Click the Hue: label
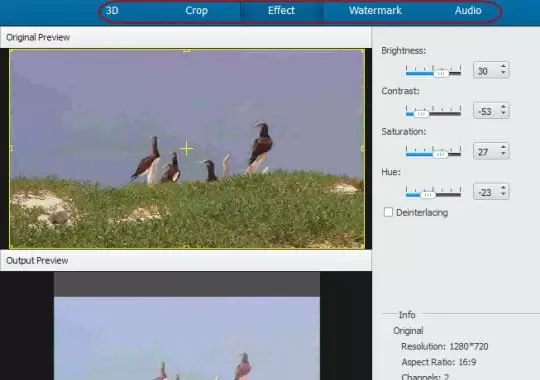 (391, 172)
